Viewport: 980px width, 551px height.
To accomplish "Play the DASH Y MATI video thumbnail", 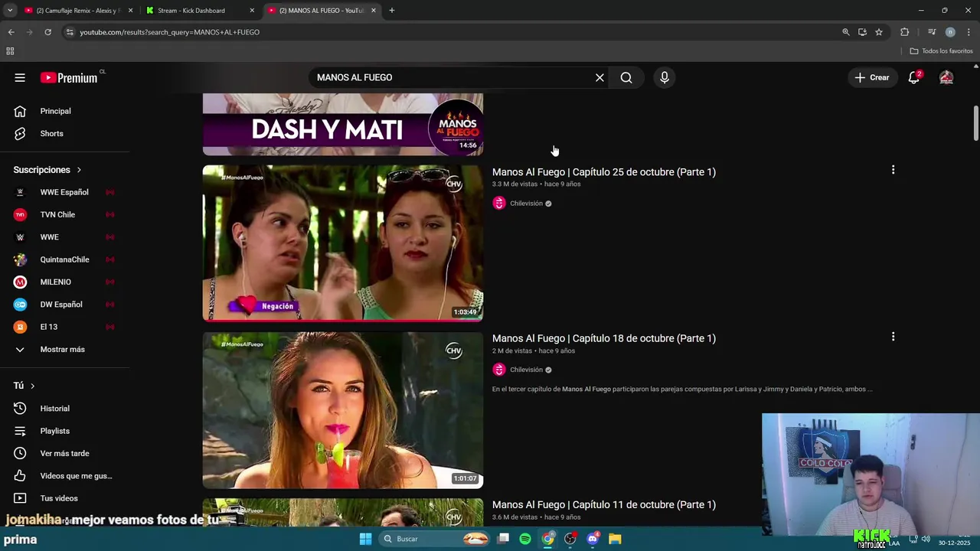I will point(343,124).
